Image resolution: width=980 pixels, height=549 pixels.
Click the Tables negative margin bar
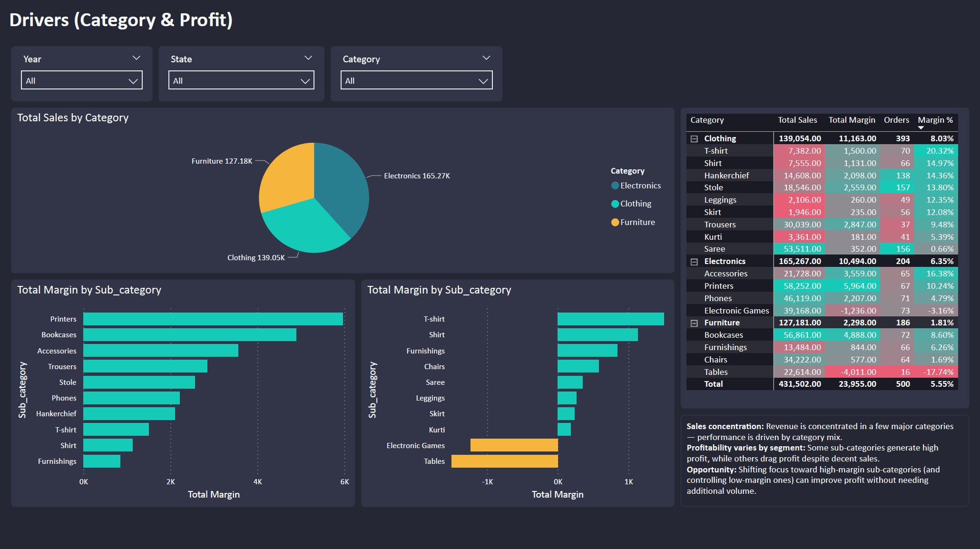click(504, 461)
